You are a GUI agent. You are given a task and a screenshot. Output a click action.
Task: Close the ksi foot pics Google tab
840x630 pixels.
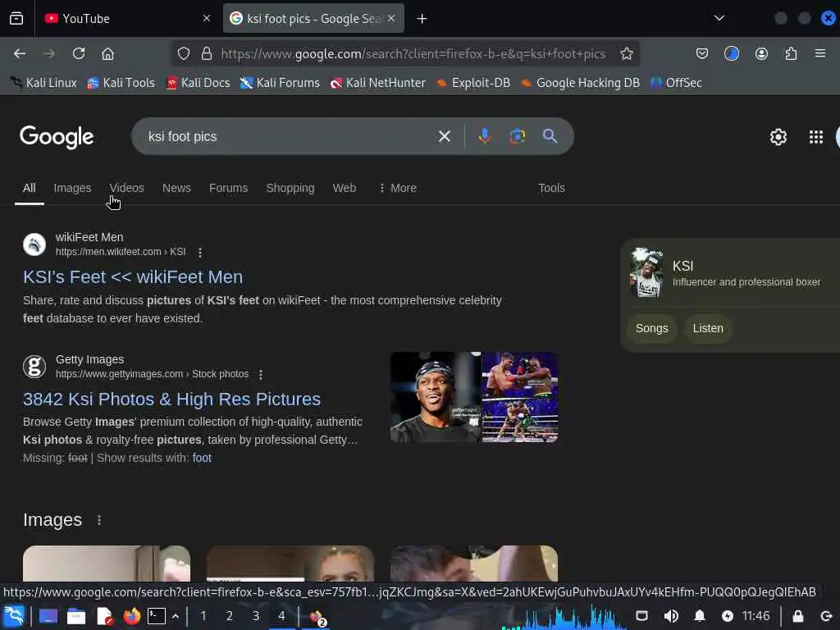(x=391, y=19)
